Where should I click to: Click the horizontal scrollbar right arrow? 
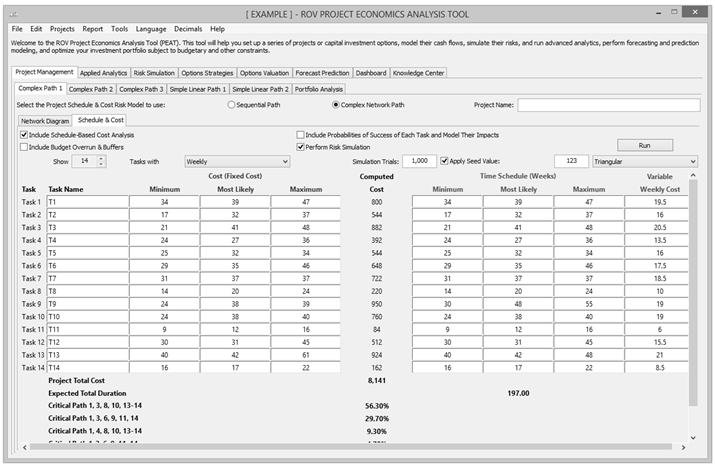(683, 448)
